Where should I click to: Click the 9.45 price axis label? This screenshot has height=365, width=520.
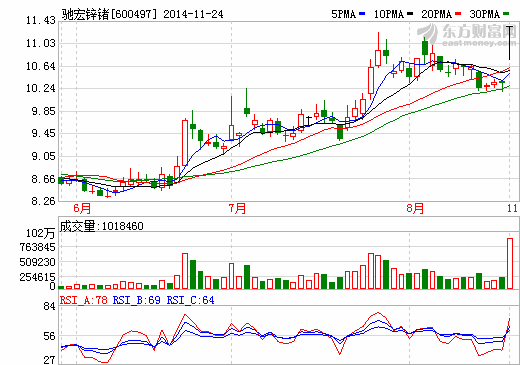pos(43,133)
